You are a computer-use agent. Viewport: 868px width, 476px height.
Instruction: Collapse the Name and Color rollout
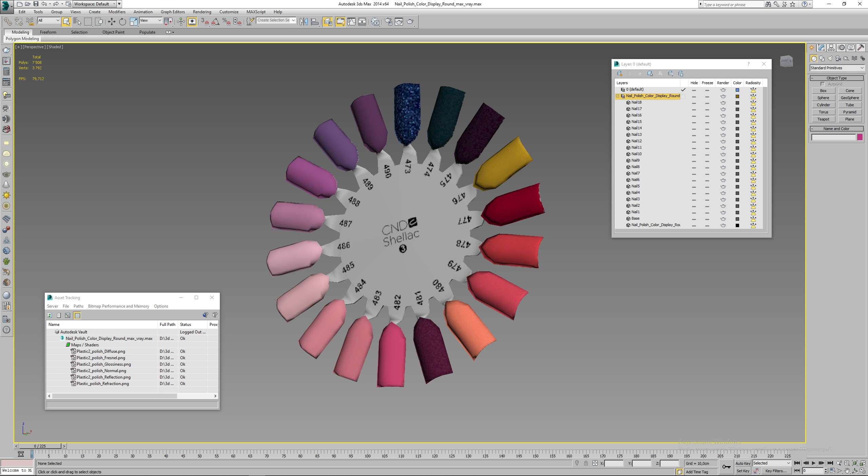[x=836, y=129]
